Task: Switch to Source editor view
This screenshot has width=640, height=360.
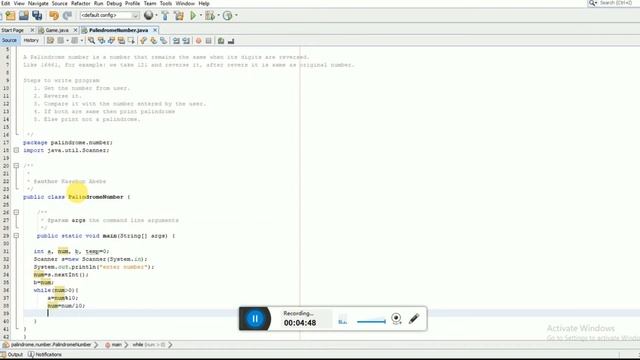Action: [x=9, y=40]
